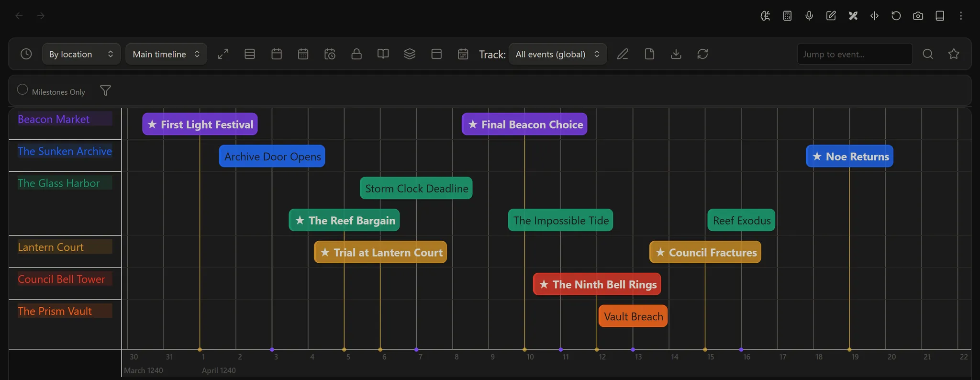Go forward with the right arrow

tap(41, 16)
